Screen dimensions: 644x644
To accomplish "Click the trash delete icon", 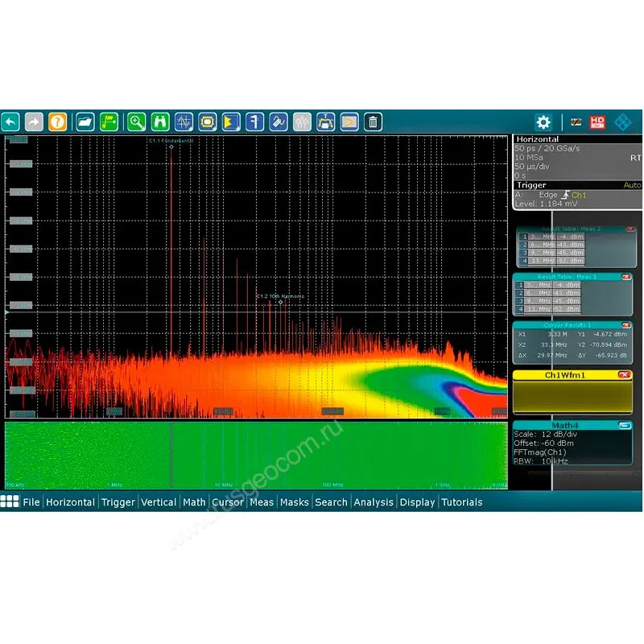I will [x=373, y=122].
